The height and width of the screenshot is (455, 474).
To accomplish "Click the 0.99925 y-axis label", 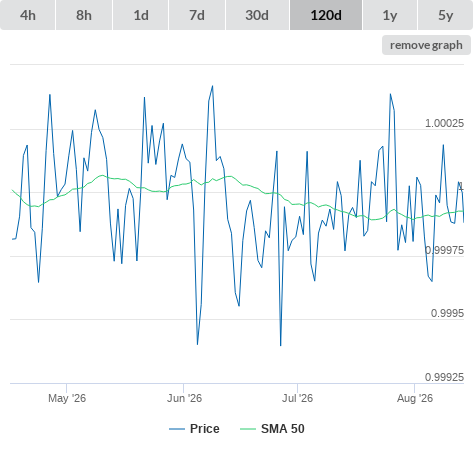I will point(444,377).
